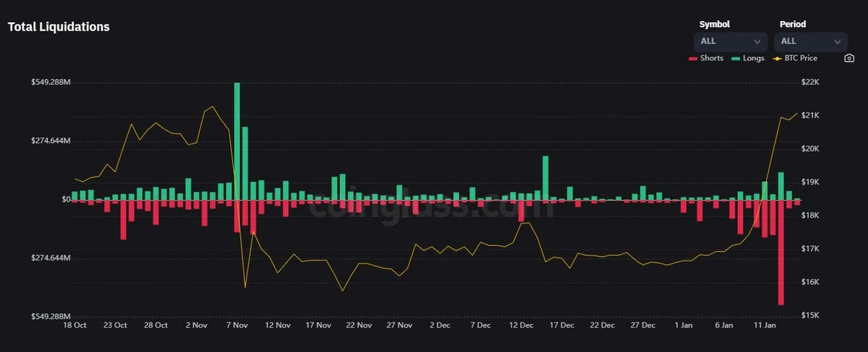Click the 22 Dec date label
868x352 pixels.
click(x=602, y=325)
